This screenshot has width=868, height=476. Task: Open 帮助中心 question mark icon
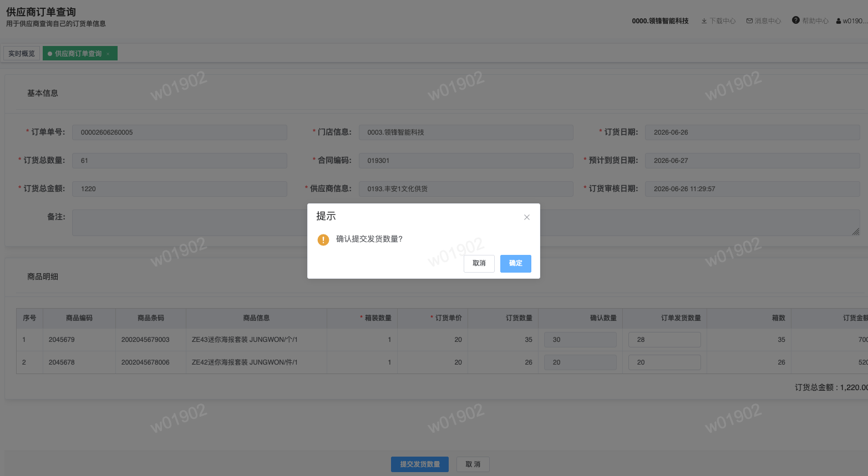pyautogui.click(x=796, y=21)
